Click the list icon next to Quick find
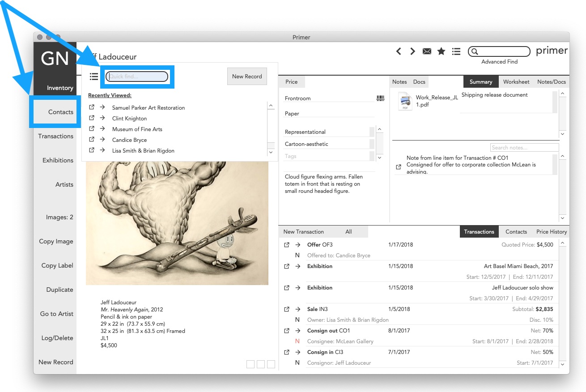The width and height of the screenshot is (586, 392). (94, 76)
